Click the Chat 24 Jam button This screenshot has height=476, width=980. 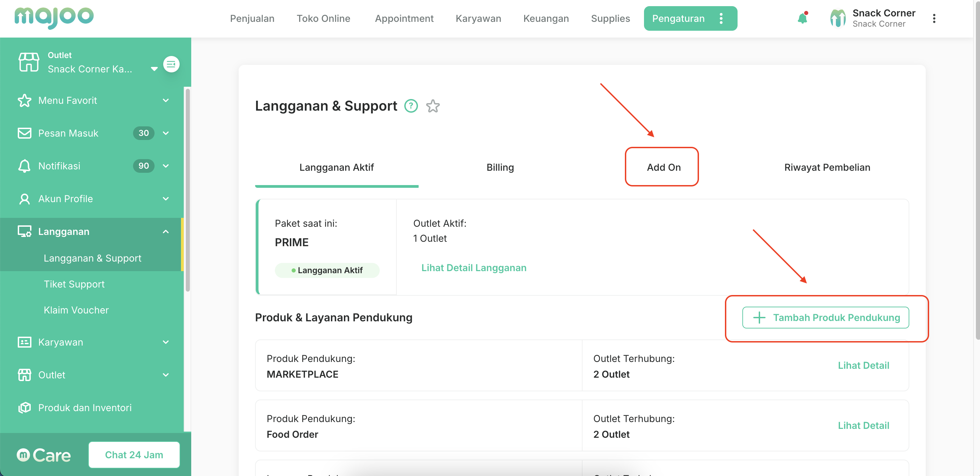click(x=134, y=455)
